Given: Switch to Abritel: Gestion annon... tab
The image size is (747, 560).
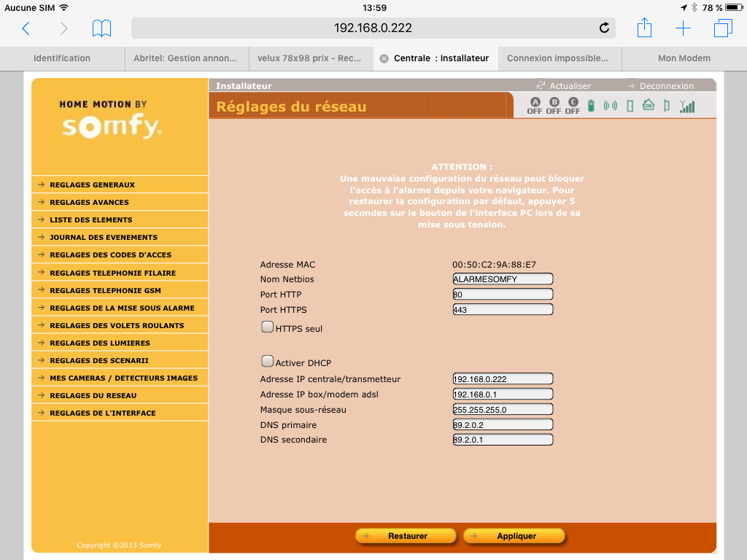Looking at the screenshot, I should point(186,58).
